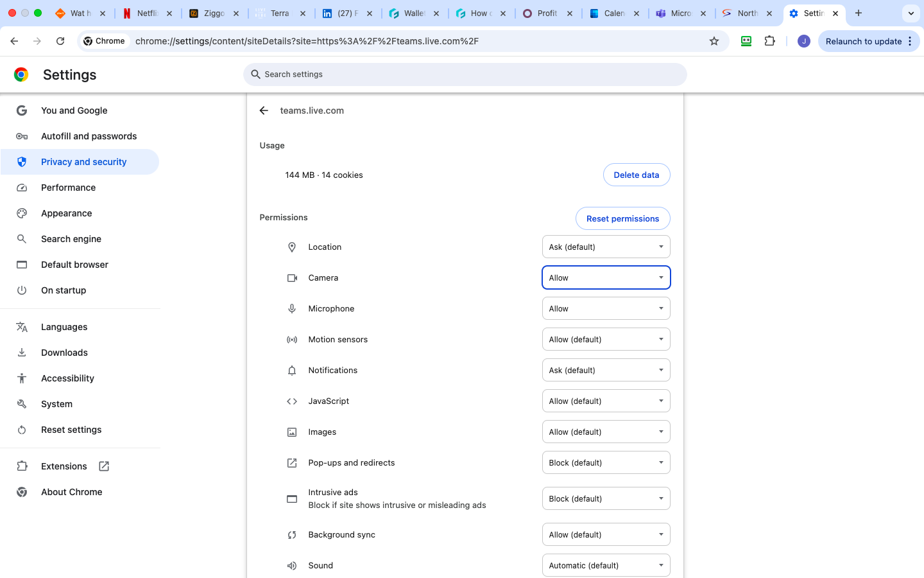Click the green extension icon in toolbar
Screen dimensions: 924x578
point(746,41)
